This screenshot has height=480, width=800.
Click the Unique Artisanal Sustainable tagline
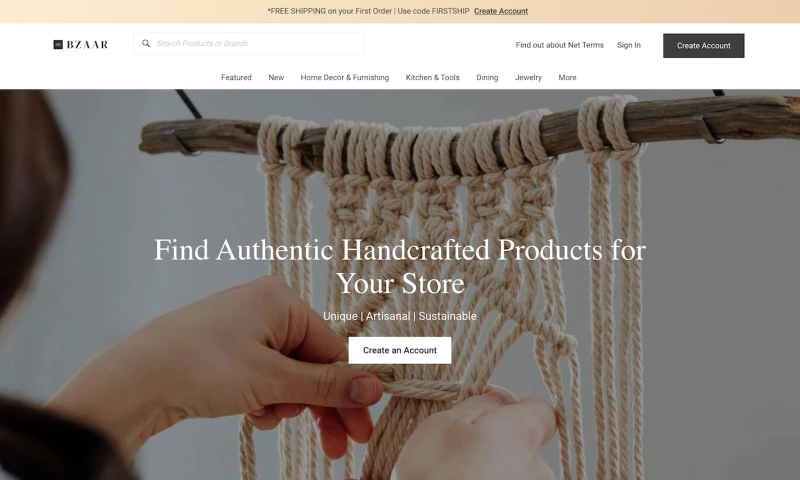click(x=400, y=316)
